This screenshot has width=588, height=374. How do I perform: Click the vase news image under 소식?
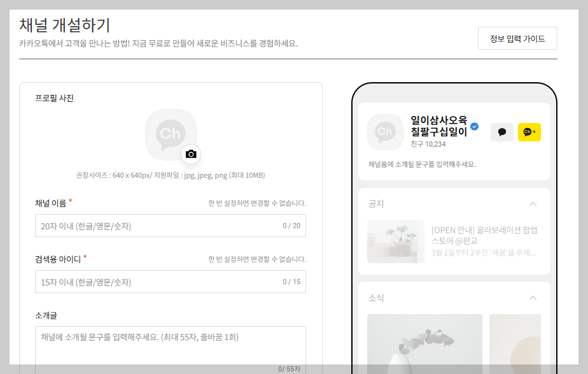click(x=424, y=343)
